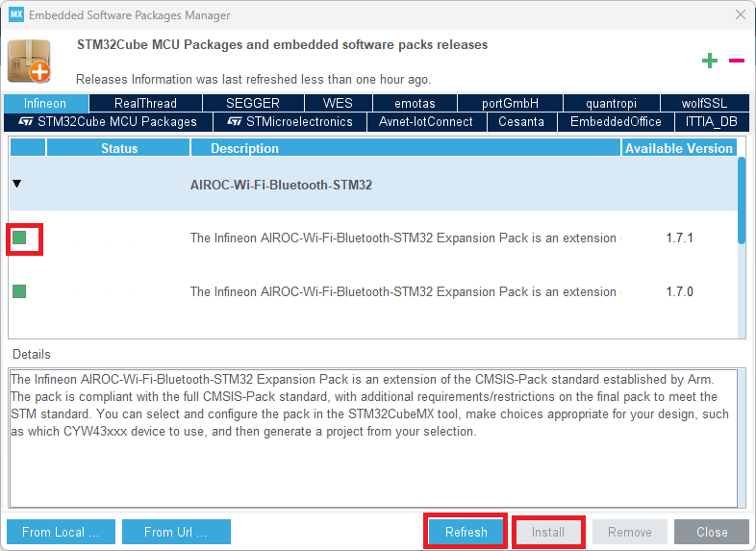The image size is (756, 551).
Task: Switch to the RealThread tab
Action: click(145, 103)
